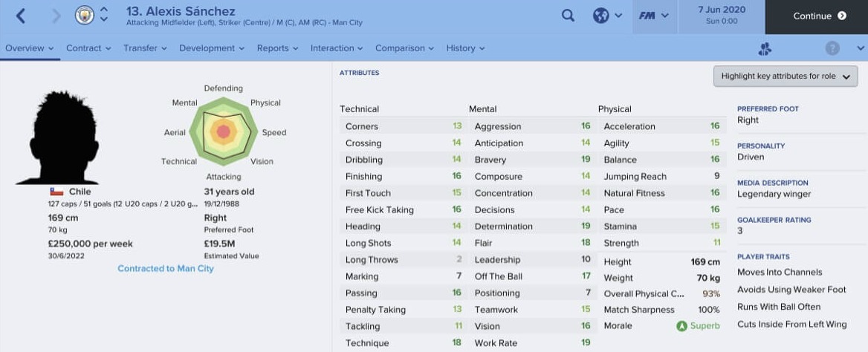Open the Comparison menu
This screenshot has height=352, width=868.
[405, 48]
